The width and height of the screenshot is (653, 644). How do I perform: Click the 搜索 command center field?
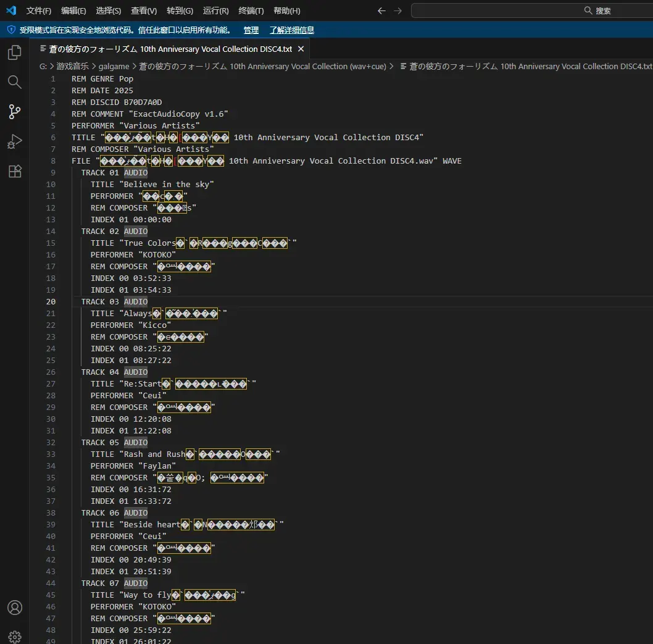532,11
